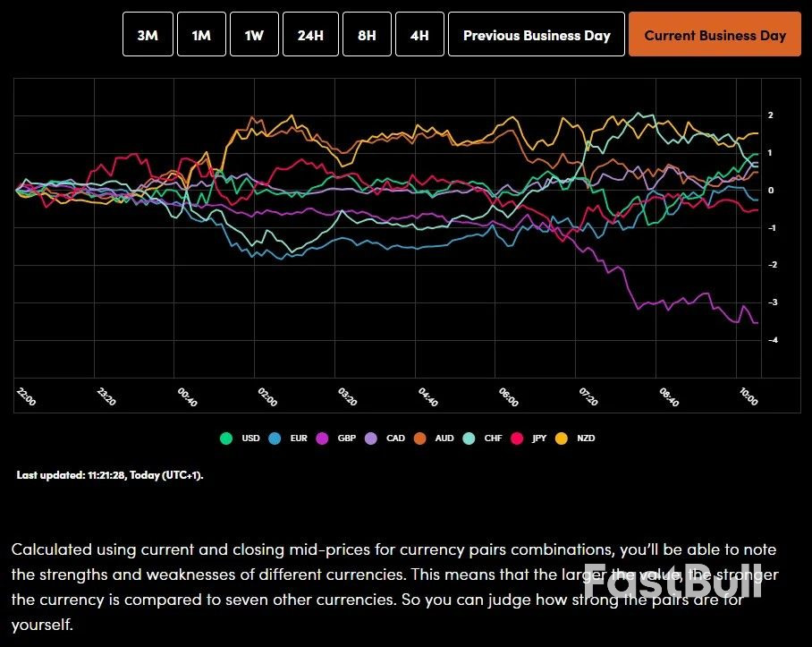
Task: Click the CAD legend label
Action: 395,438
